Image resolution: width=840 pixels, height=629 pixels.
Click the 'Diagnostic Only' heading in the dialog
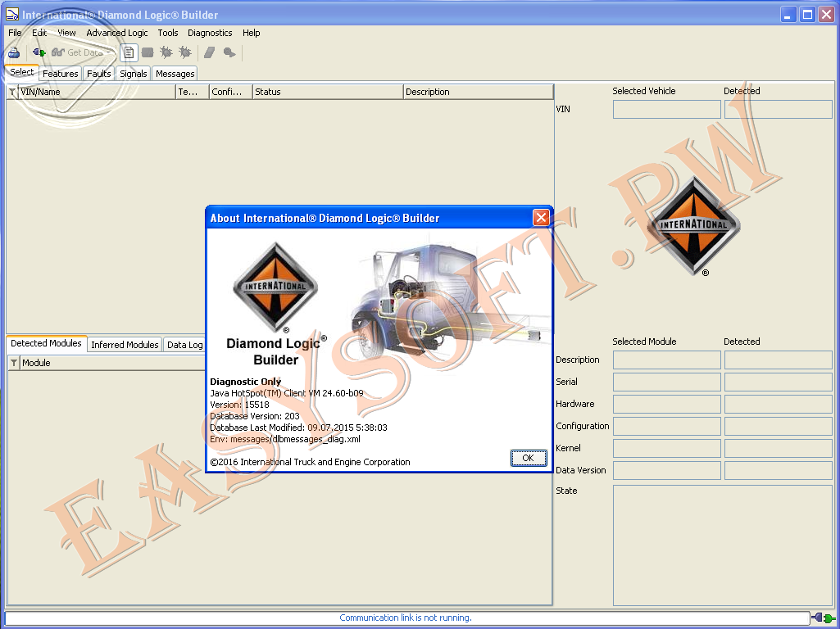point(245,382)
